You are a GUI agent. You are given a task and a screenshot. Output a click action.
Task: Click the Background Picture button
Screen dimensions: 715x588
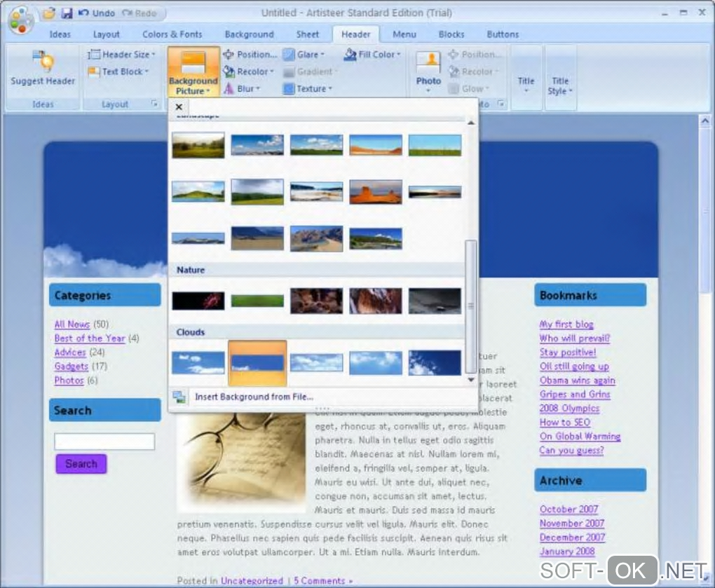(193, 72)
